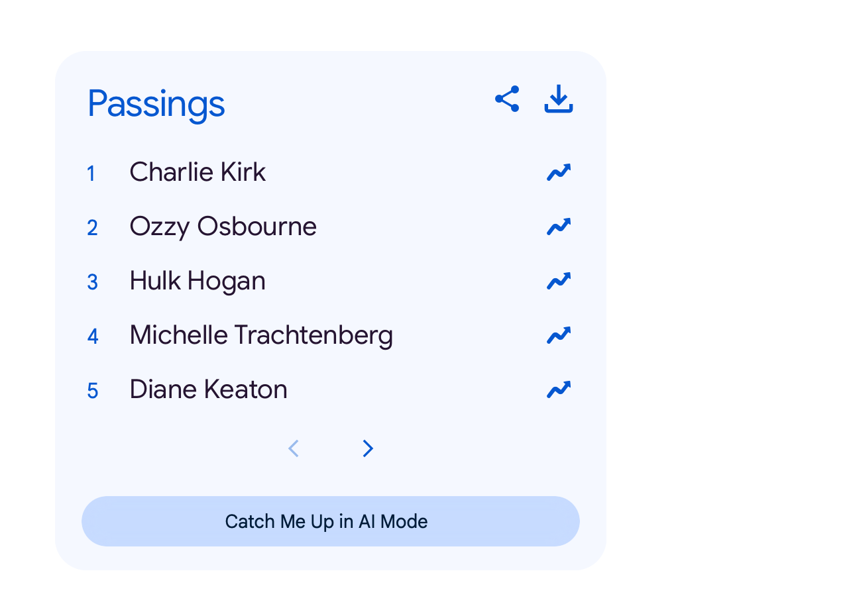Click rank number 4
Image resolution: width=851 pixels, height=616 pixels.
coord(92,336)
